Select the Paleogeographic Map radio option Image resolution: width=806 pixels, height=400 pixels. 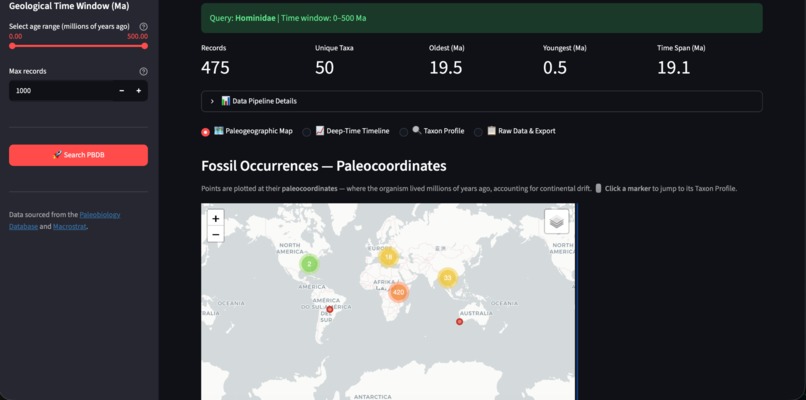click(x=247, y=132)
